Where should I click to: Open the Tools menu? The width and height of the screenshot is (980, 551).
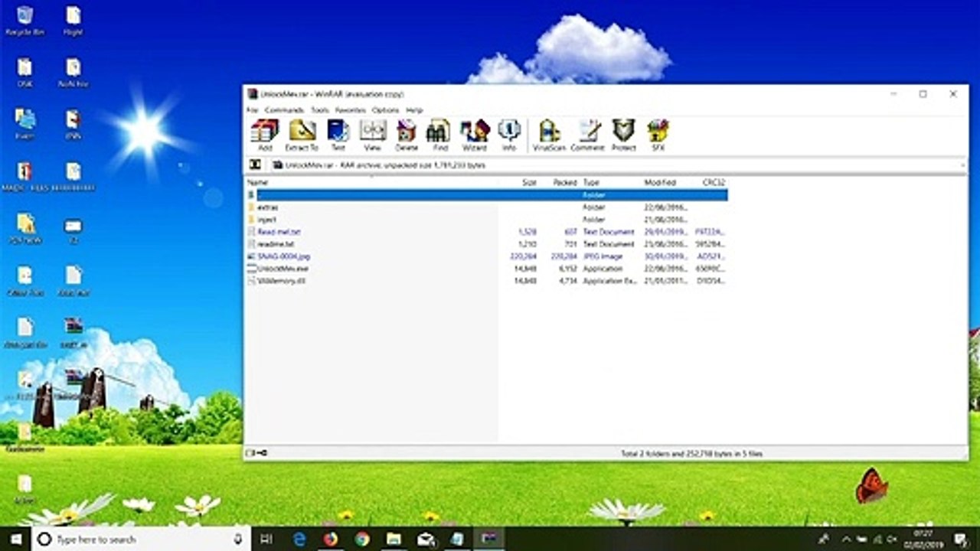319,110
